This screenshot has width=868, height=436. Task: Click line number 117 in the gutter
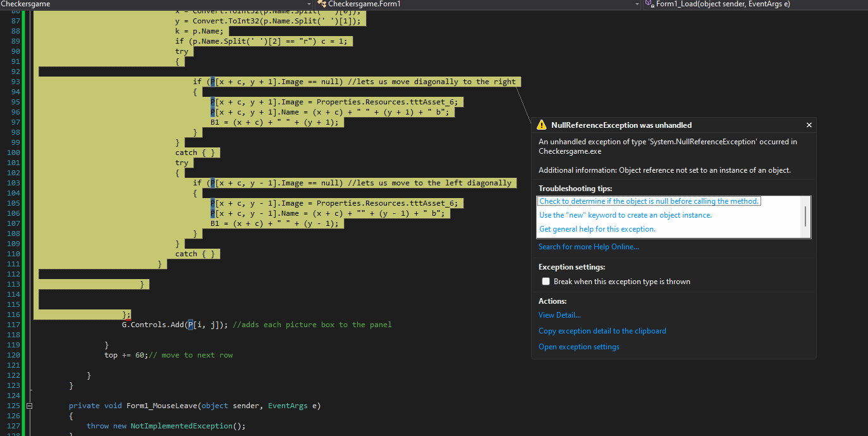(x=14, y=325)
